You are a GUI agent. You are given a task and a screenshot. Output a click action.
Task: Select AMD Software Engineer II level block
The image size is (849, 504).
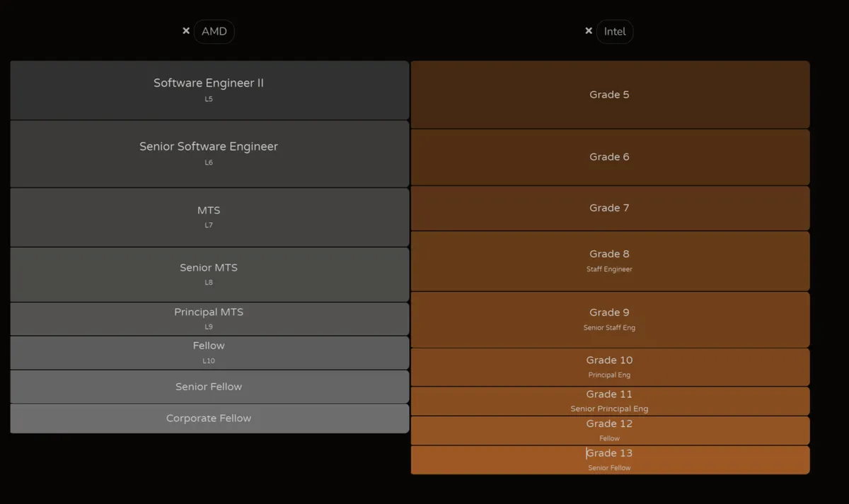tap(209, 90)
